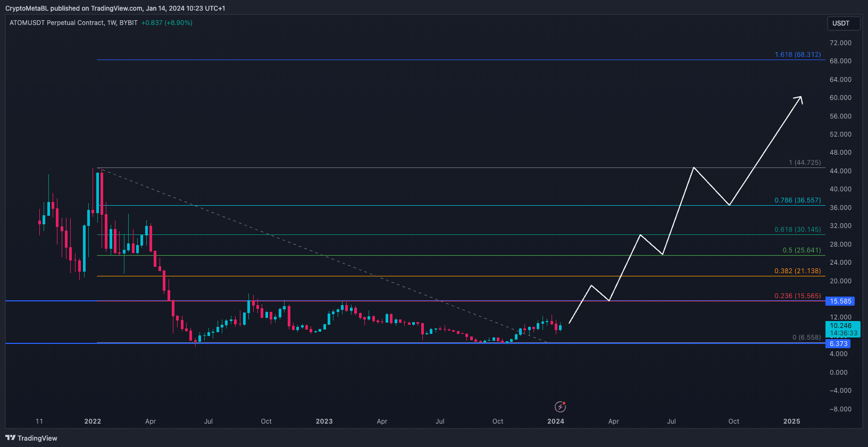868x447 pixels.
Task: Click the 15.585 blue price label
Action: click(840, 301)
